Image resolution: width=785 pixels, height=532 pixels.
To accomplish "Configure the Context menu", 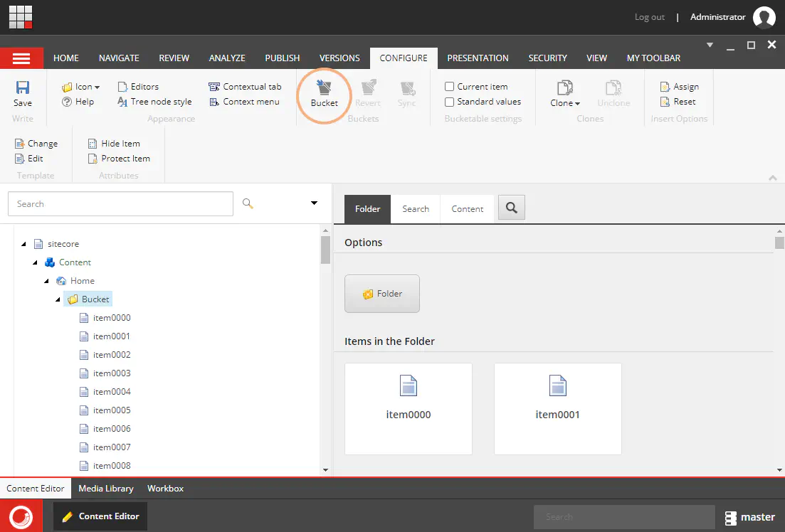I will pos(244,102).
